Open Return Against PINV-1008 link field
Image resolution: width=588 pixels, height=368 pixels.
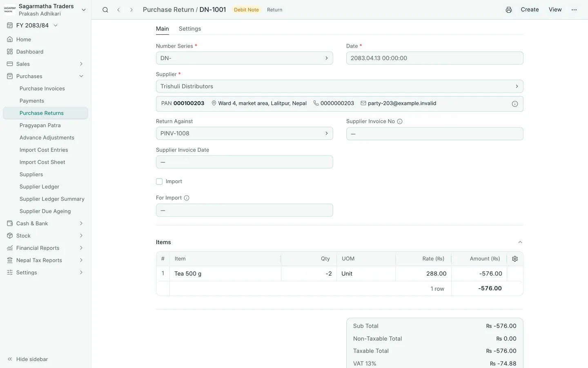coord(244,133)
